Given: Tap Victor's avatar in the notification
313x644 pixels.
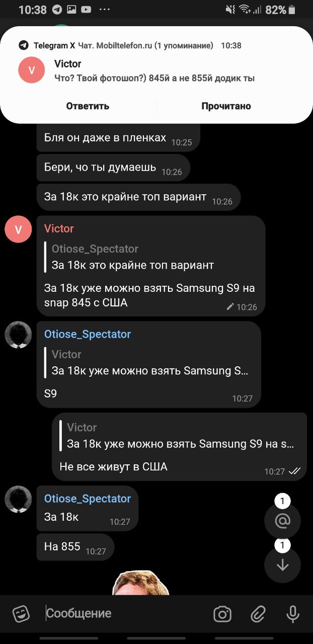Looking at the screenshot, I should coord(32,70).
